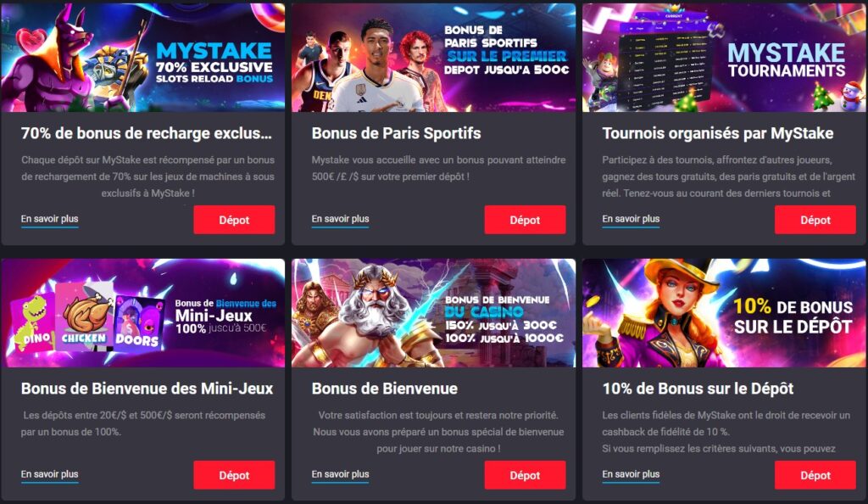This screenshot has width=868, height=504.
Task: Click Dépot under Tournois organisés par MyStake
Action: click(815, 220)
